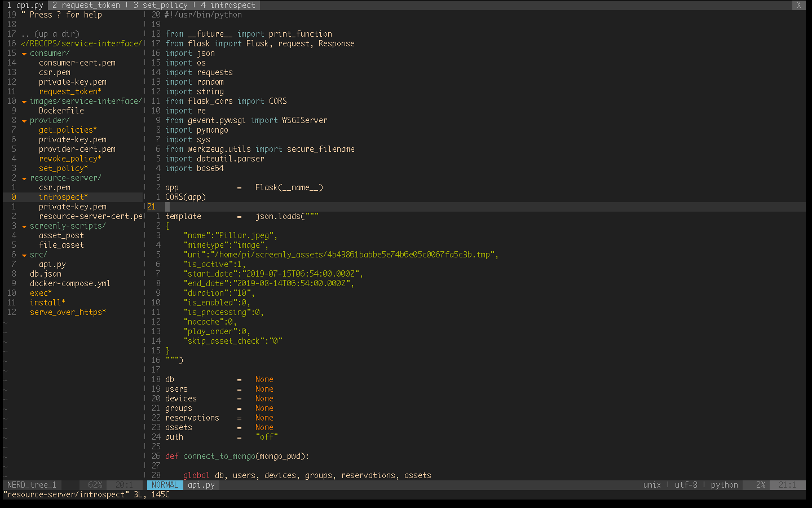
Task: Click the '"skip_asset_check":"0"' line
Action: [233, 341]
